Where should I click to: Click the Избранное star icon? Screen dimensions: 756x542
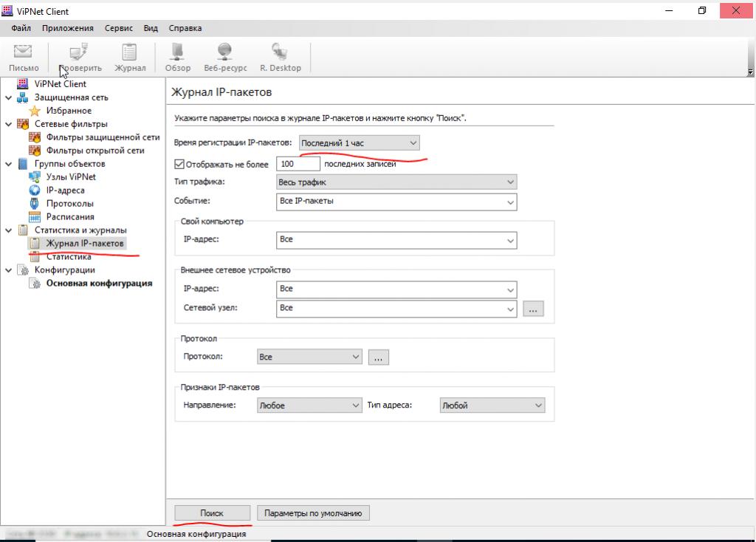35,111
